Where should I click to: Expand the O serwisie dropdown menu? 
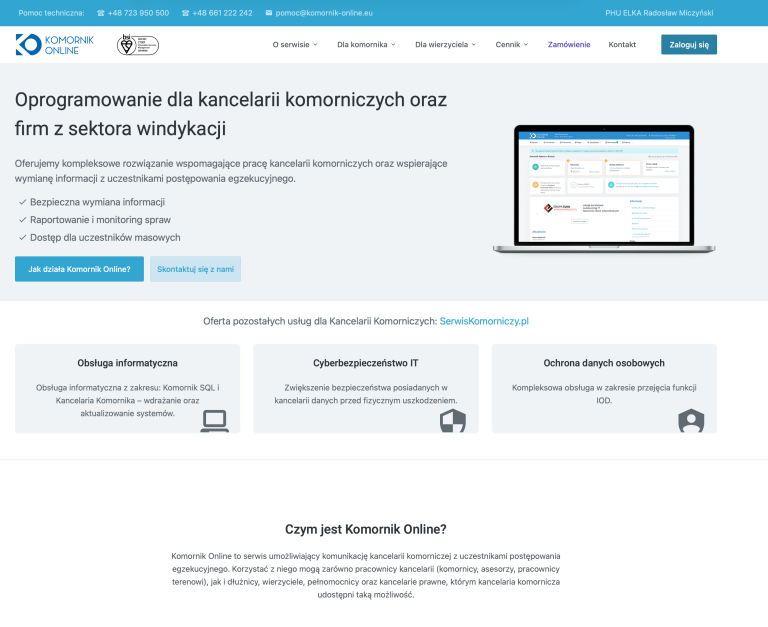click(295, 44)
